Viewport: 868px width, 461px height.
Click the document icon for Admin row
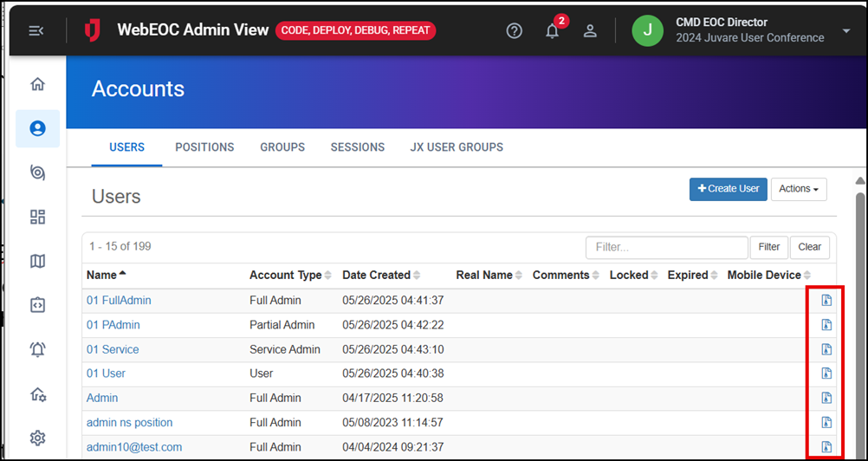826,398
